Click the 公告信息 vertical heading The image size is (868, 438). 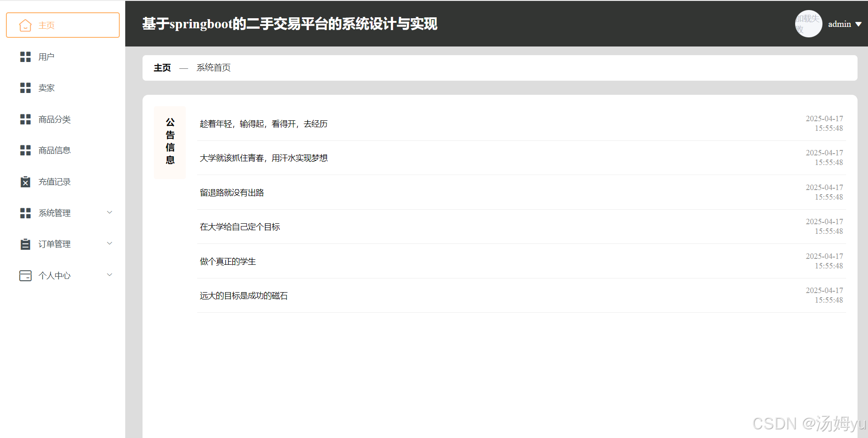coord(170,141)
